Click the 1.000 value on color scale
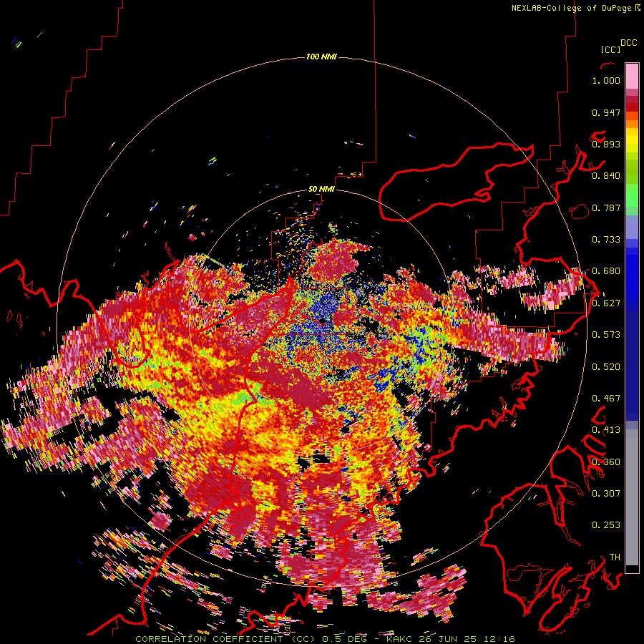This screenshot has height=644, width=644. (x=606, y=80)
